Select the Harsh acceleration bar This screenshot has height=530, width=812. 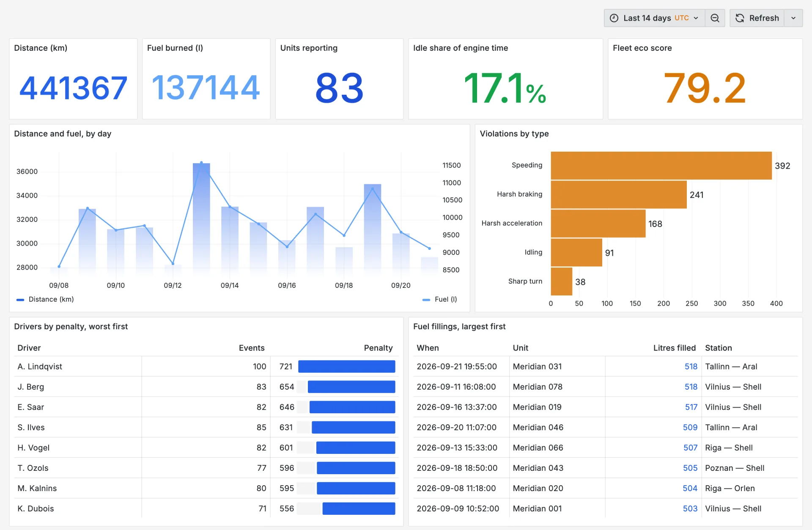pos(598,224)
